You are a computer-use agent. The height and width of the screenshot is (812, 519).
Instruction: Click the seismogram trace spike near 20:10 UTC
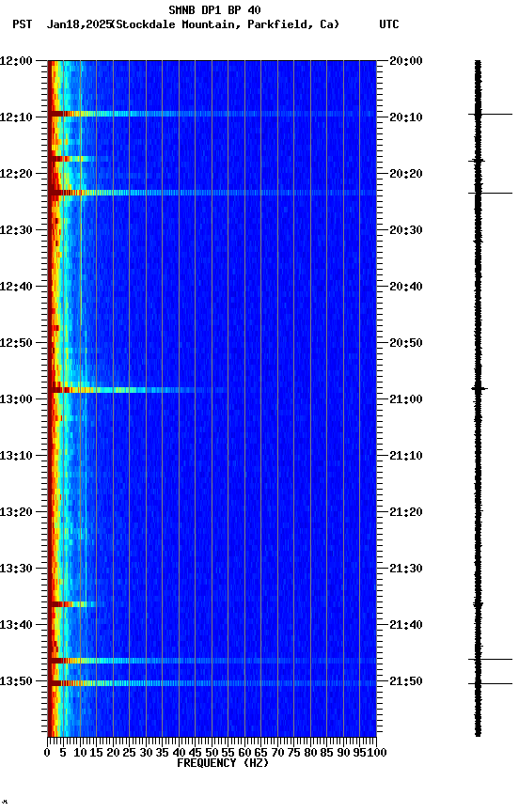click(490, 114)
